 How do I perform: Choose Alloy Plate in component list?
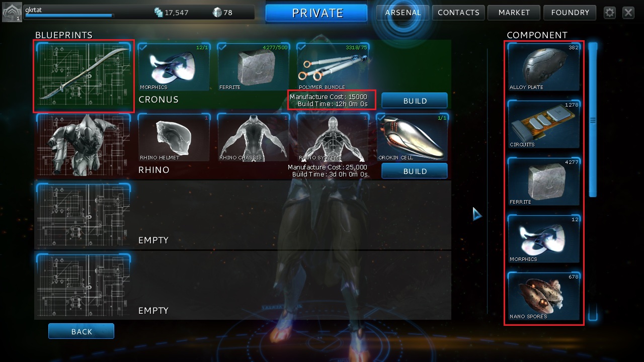click(x=544, y=67)
